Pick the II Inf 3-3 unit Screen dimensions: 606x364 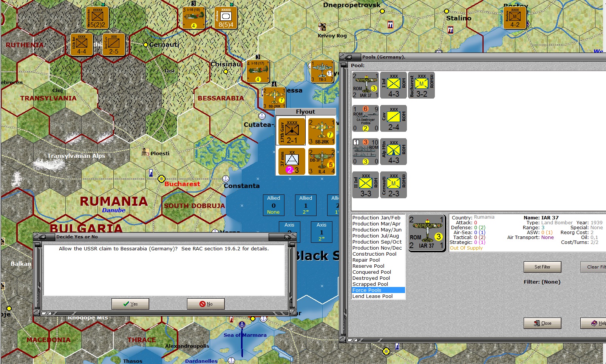[365, 185]
